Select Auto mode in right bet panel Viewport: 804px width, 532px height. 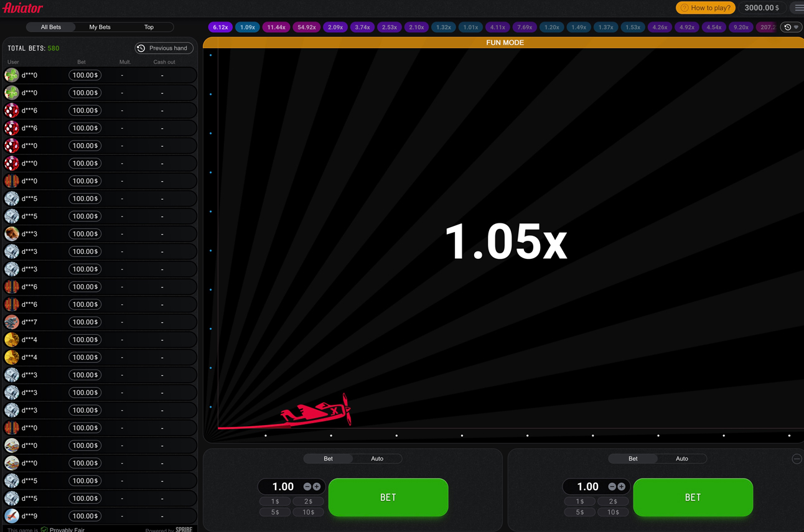pos(682,459)
